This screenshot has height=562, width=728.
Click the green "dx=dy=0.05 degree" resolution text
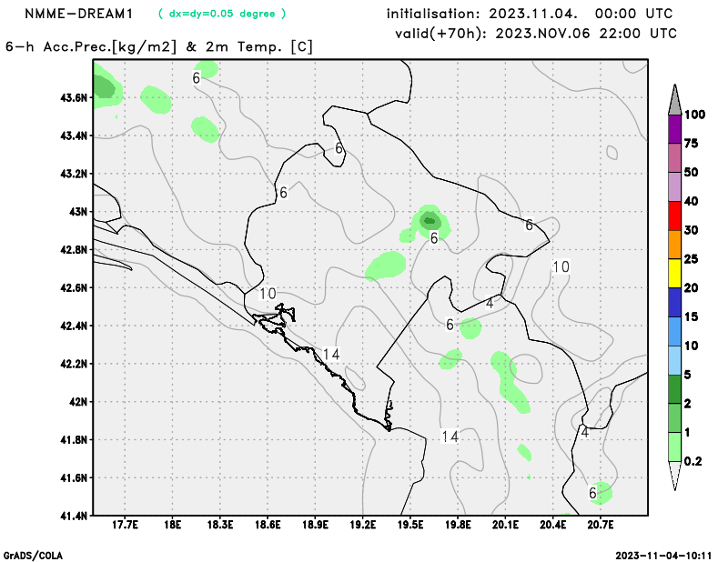tap(222, 14)
